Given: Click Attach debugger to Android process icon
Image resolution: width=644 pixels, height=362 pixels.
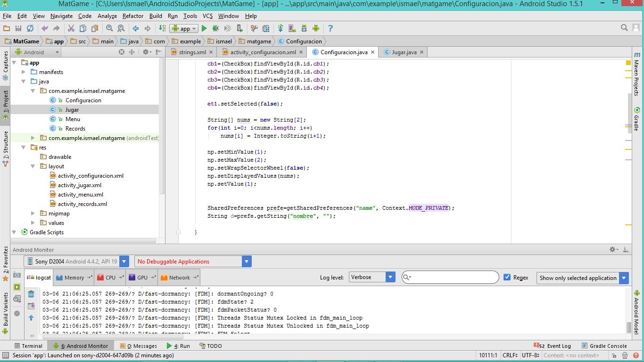Looking at the screenshot, I should [239, 28].
